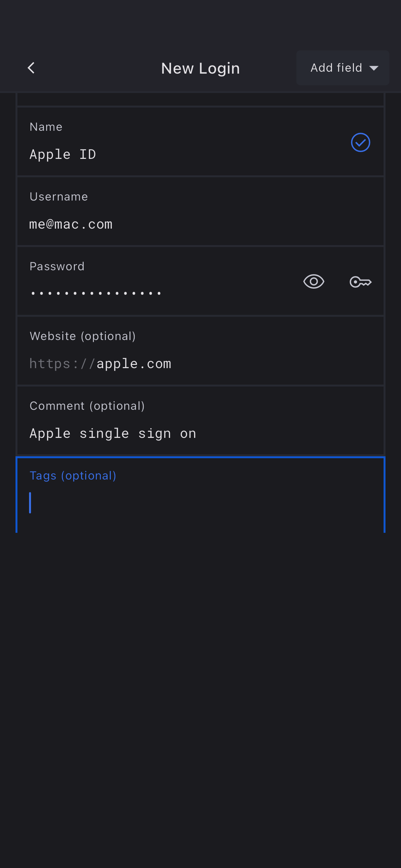Click the greyed https:// prefix
This screenshot has height=868, width=401.
[x=62, y=364]
